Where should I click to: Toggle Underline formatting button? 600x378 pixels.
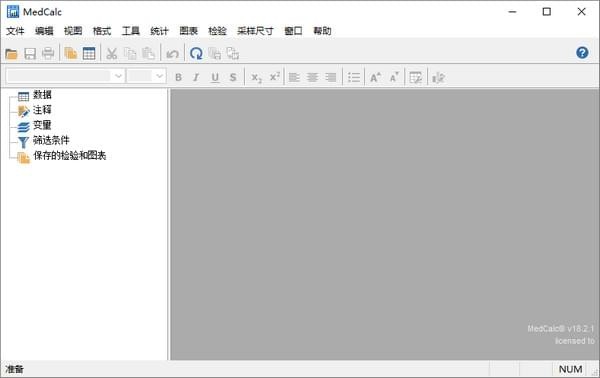215,77
